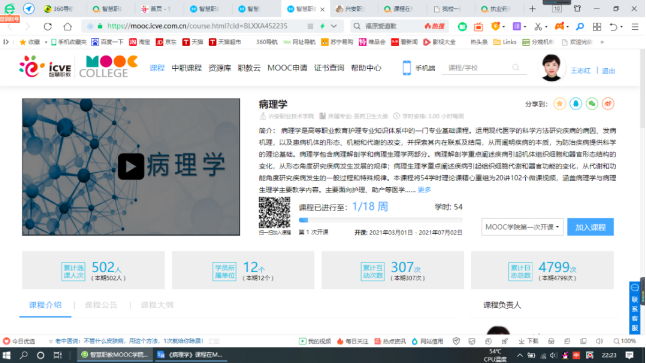
Task: Switch to the 课程大纲 tab
Action: [157, 305]
